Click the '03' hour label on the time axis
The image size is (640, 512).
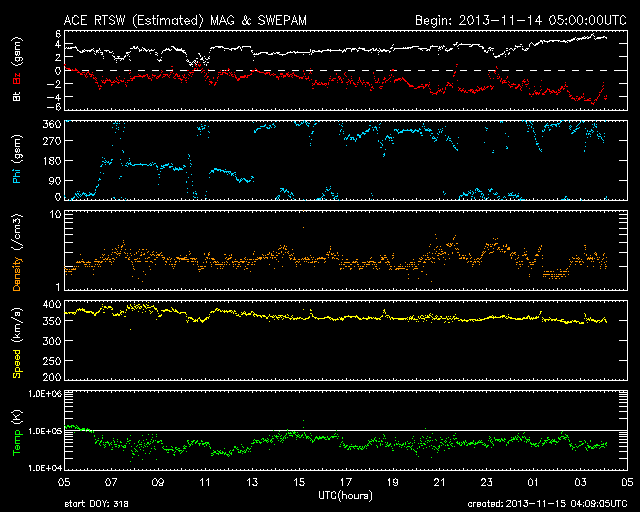(x=580, y=482)
